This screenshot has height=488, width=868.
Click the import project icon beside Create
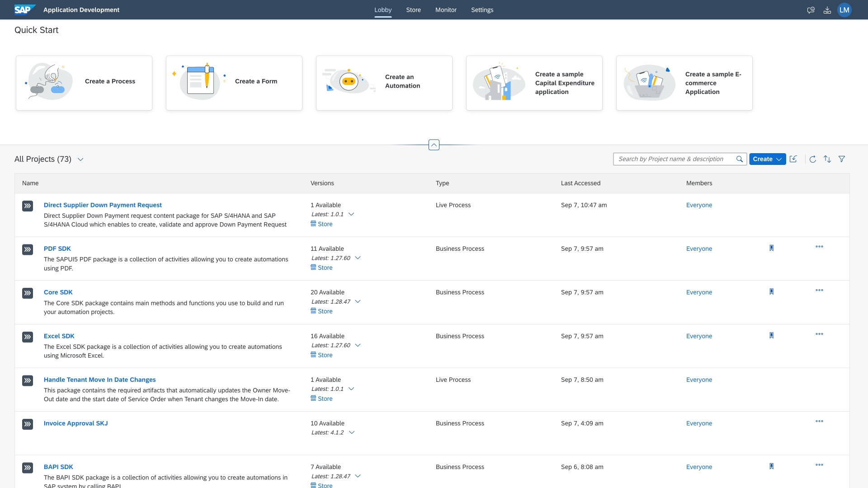(x=793, y=159)
